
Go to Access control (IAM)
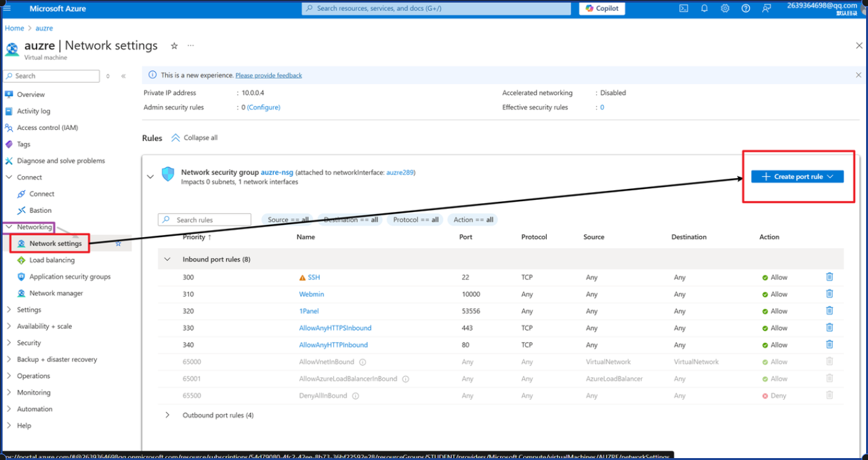47,127
